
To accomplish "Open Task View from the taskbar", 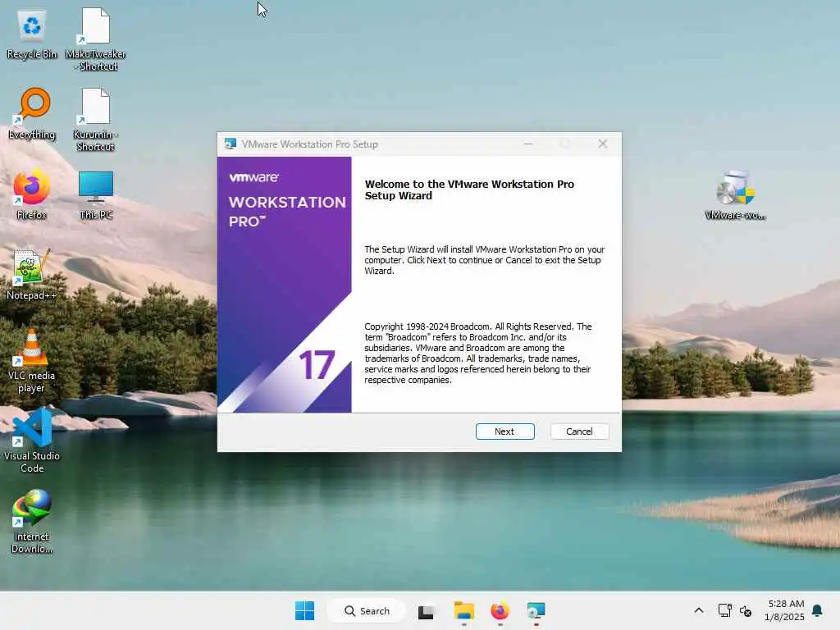I will click(426, 611).
